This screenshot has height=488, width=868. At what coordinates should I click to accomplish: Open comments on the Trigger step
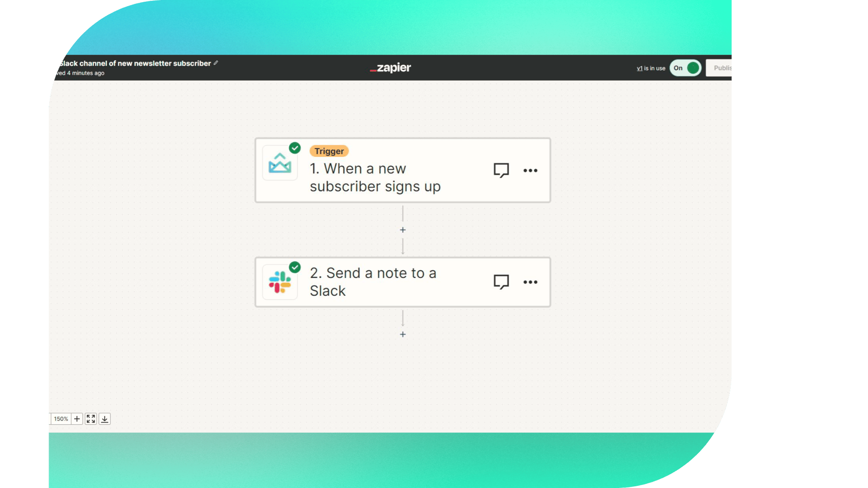[501, 170]
